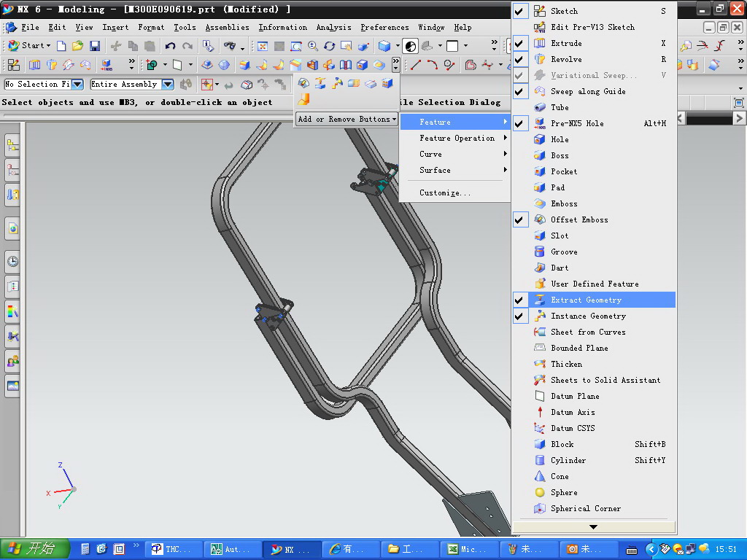This screenshot has width=747, height=560.
Task: Open the No Selection Filter dropdown
Action: click(x=77, y=85)
